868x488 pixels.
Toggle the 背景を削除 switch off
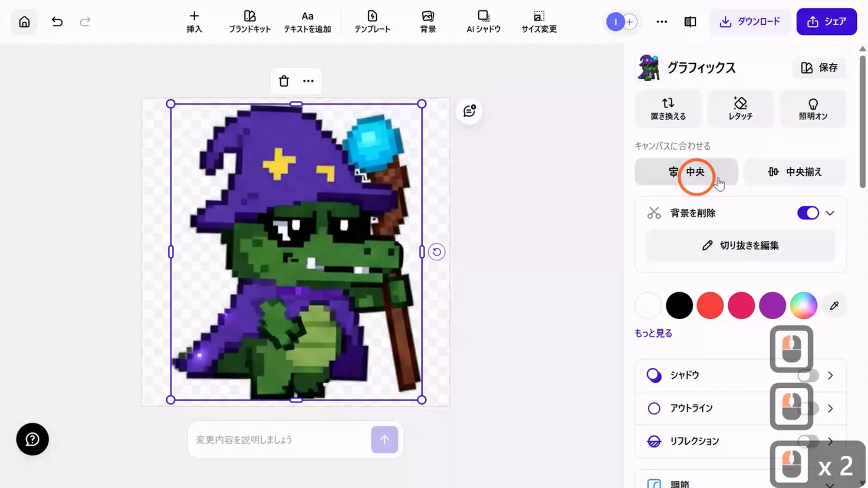[x=808, y=213]
